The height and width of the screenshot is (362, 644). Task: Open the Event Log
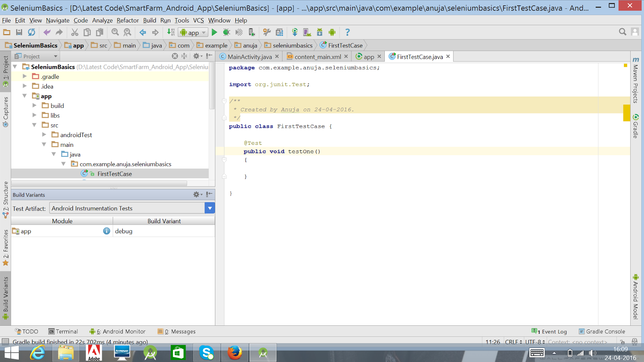[549, 331]
